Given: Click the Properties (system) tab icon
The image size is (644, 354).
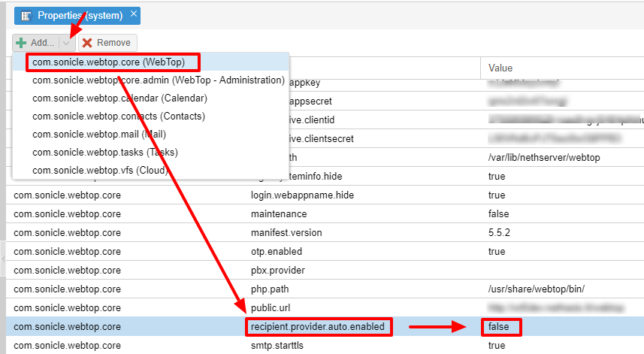Looking at the screenshot, I should click(26, 16).
